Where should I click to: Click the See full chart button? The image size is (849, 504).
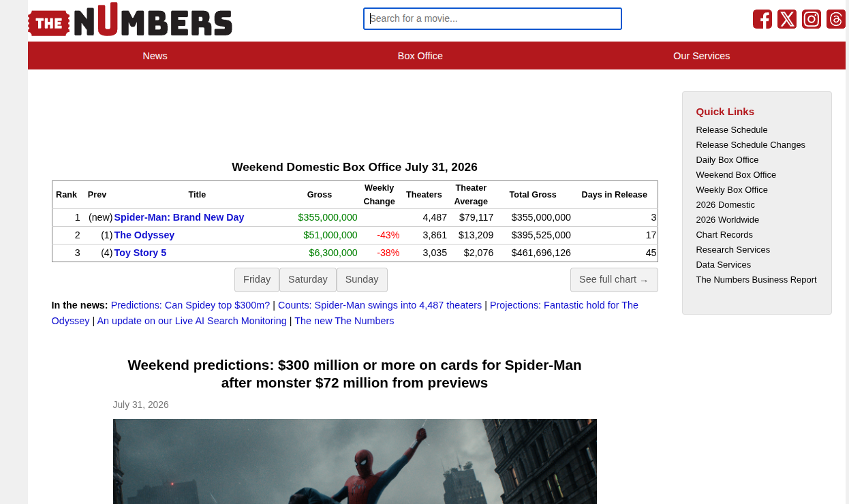pos(614,280)
